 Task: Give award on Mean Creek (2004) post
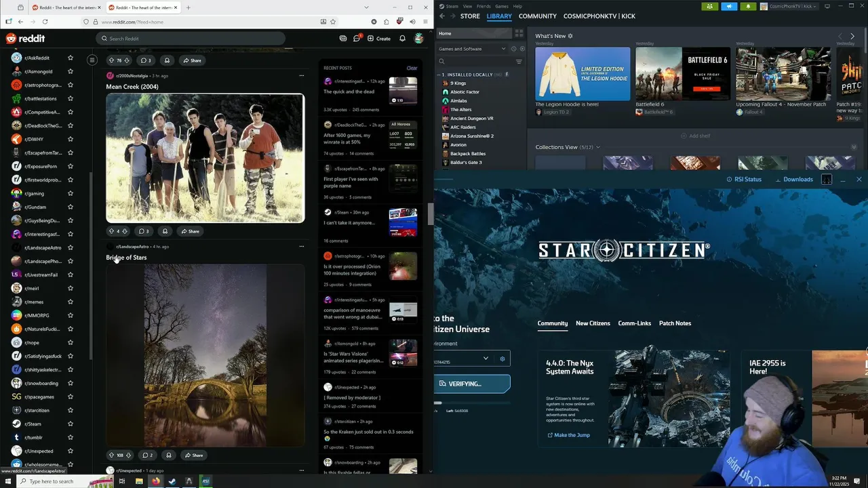(165, 231)
